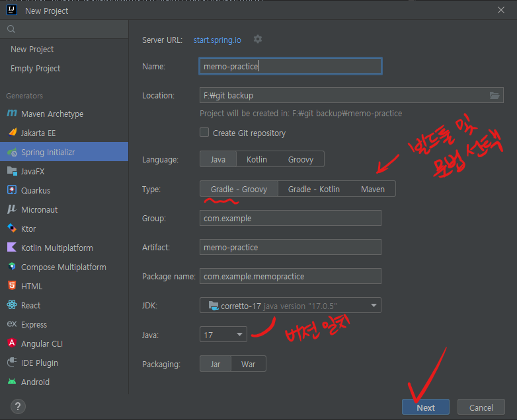Click the Quarkus generator icon
The image size is (517, 420).
click(x=12, y=190)
